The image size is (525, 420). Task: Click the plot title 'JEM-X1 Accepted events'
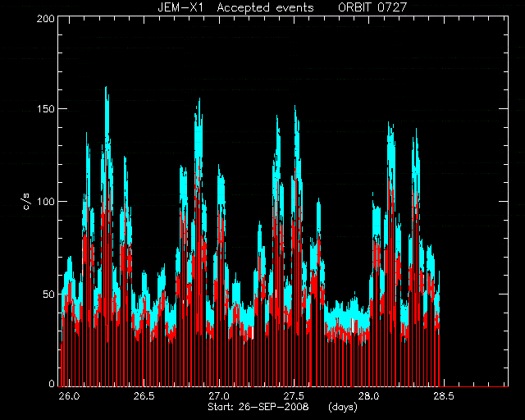(x=235, y=7)
